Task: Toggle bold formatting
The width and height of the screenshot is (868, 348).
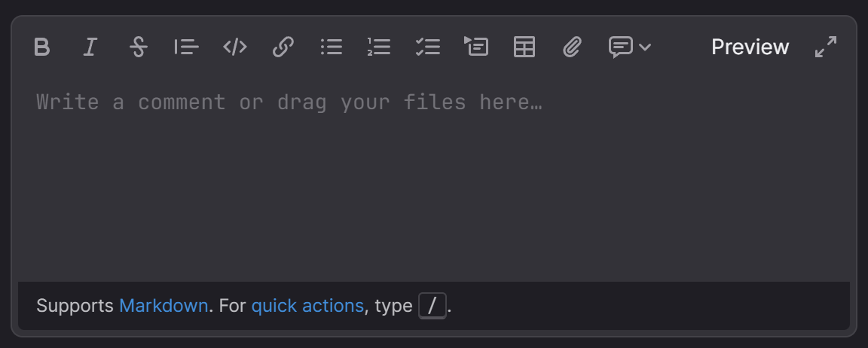Action: (42, 47)
